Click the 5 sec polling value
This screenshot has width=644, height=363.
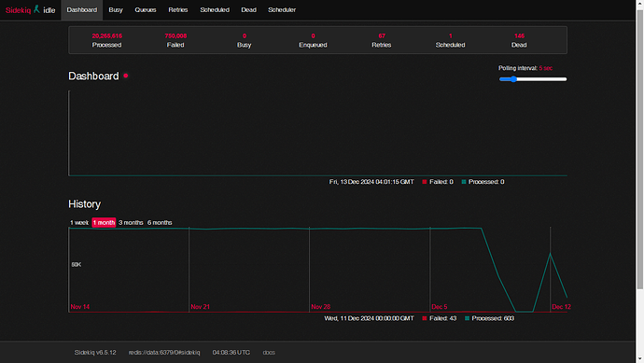coord(545,68)
